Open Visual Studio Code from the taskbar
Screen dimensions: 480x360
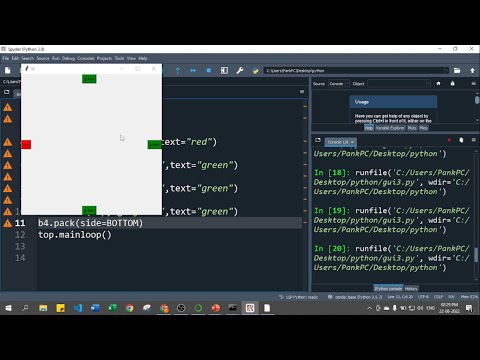pos(78,308)
